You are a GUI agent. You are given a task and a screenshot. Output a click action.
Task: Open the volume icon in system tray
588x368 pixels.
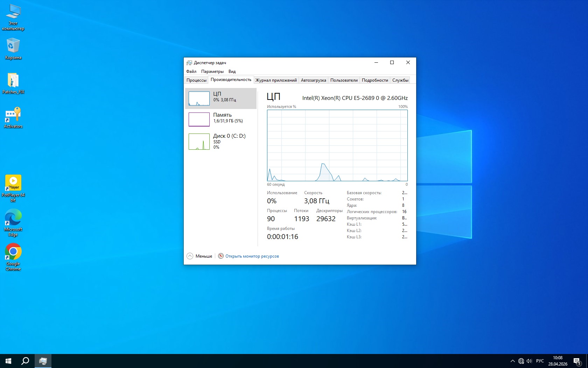[529, 361]
